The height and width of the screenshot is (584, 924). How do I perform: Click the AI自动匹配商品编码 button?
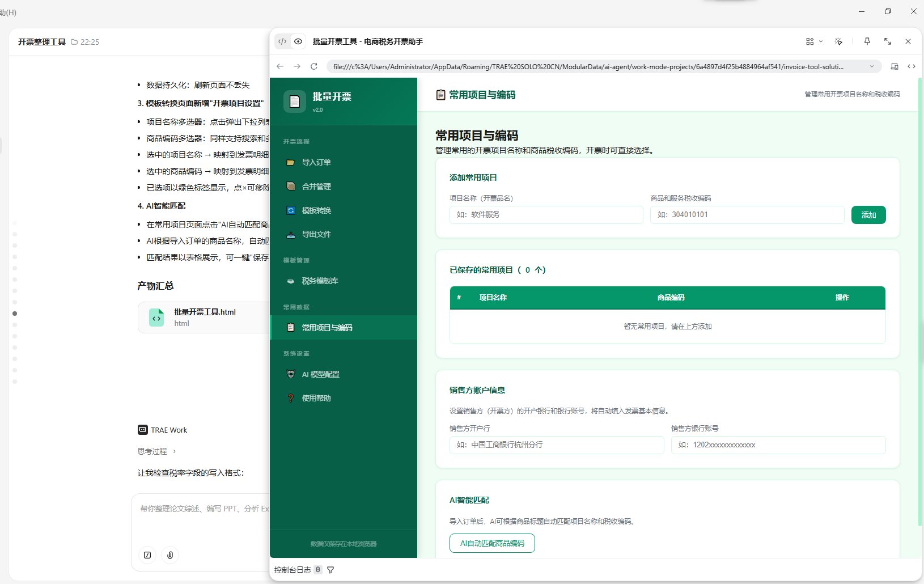tap(492, 543)
